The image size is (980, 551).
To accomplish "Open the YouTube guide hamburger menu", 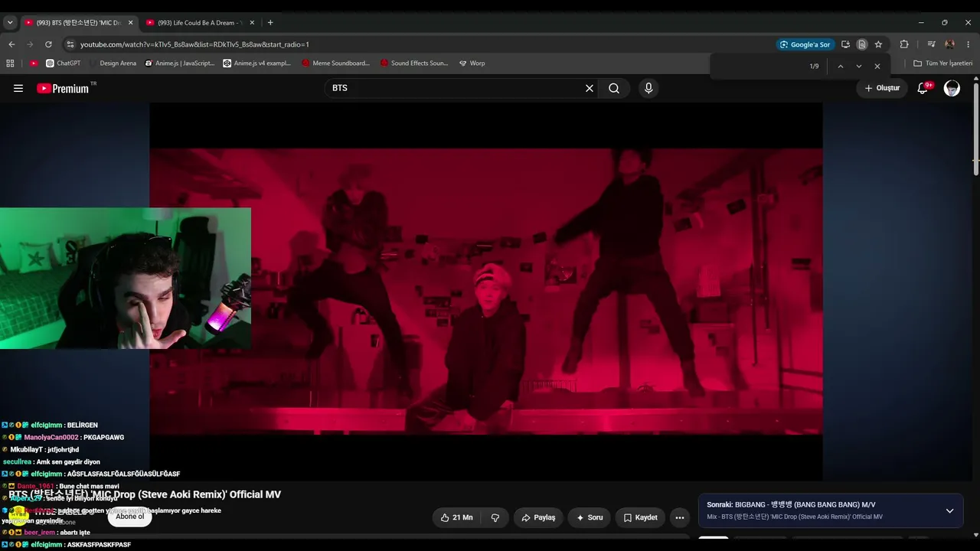I will point(18,88).
